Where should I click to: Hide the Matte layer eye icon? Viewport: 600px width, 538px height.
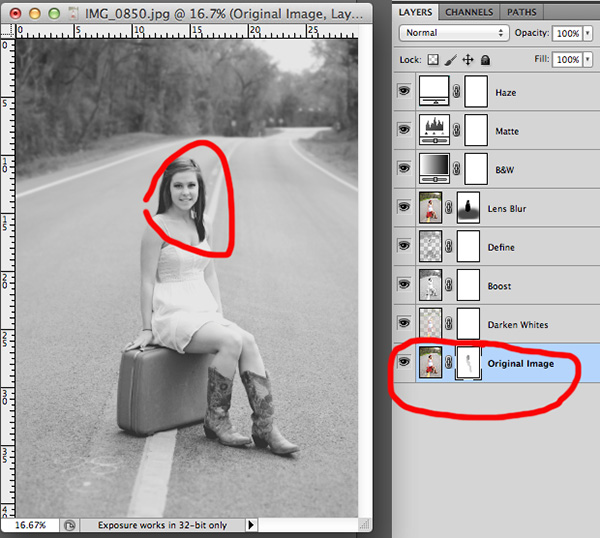click(x=404, y=129)
